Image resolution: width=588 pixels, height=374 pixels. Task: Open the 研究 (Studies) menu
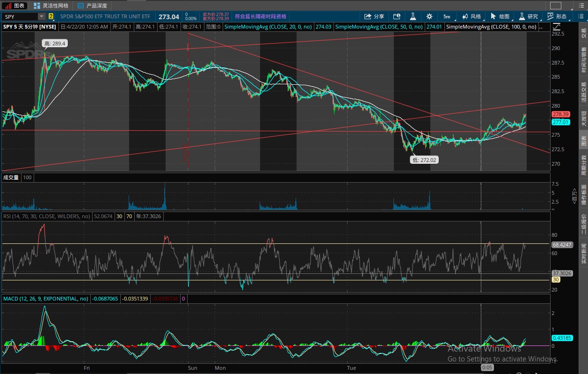coord(528,16)
